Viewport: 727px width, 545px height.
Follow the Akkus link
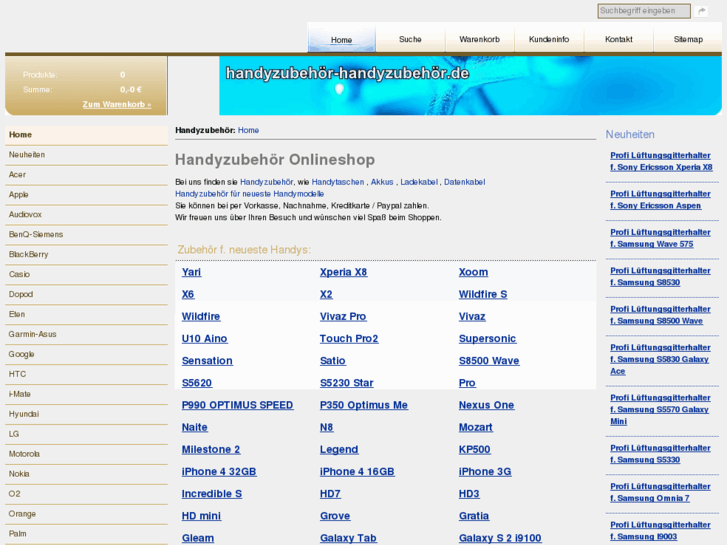(x=382, y=182)
